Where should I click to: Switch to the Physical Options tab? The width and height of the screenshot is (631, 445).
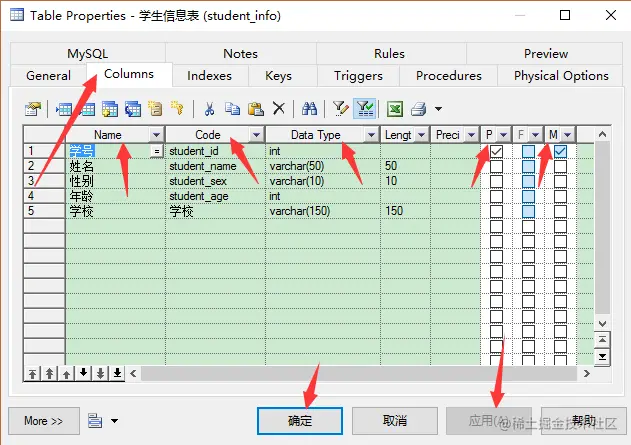[561, 76]
